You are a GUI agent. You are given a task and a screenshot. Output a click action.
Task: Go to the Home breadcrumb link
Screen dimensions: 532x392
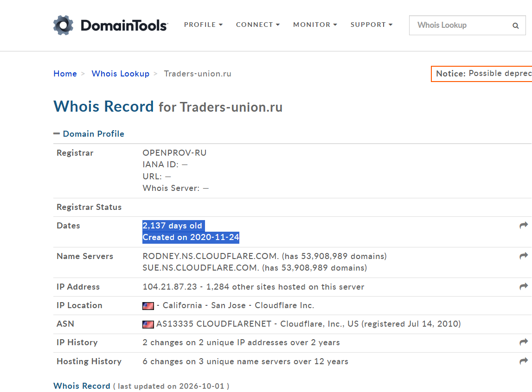[x=65, y=74]
